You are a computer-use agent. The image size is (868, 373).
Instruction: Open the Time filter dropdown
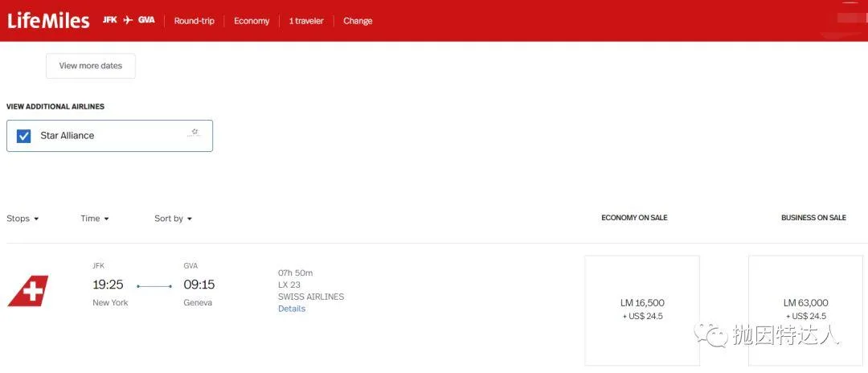click(95, 219)
